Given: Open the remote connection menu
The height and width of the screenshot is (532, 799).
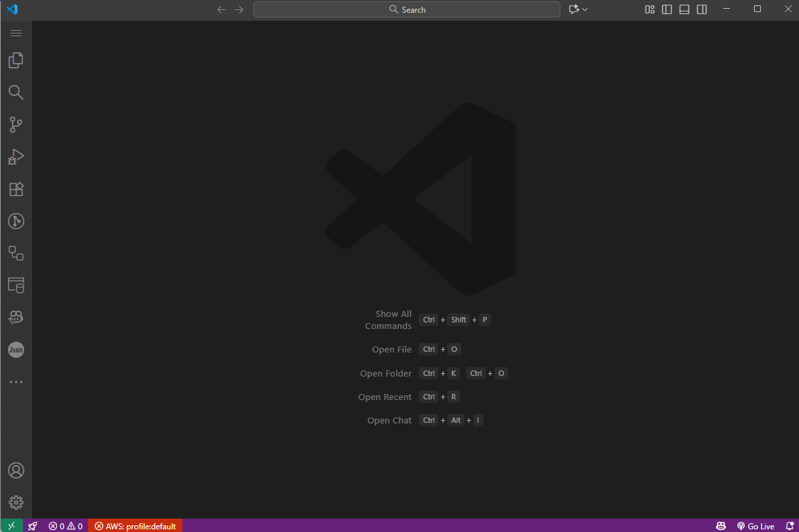Looking at the screenshot, I should pyautogui.click(x=11, y=525).
